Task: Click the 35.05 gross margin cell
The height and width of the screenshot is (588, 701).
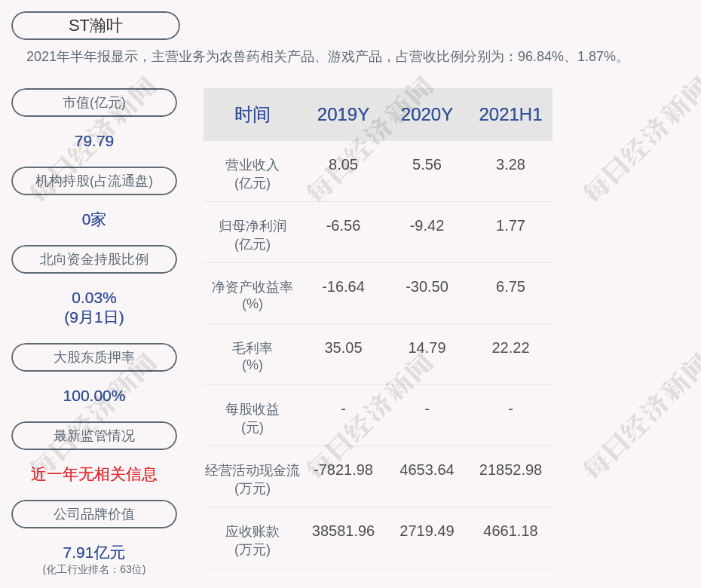Action: [x=343, y=348]
